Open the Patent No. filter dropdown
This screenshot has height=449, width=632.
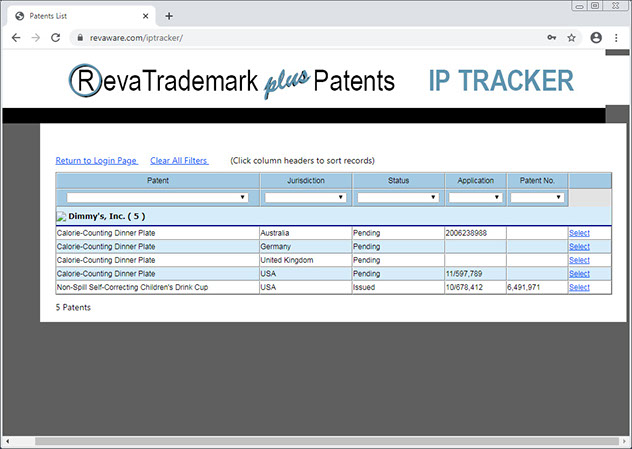[537, 198]
